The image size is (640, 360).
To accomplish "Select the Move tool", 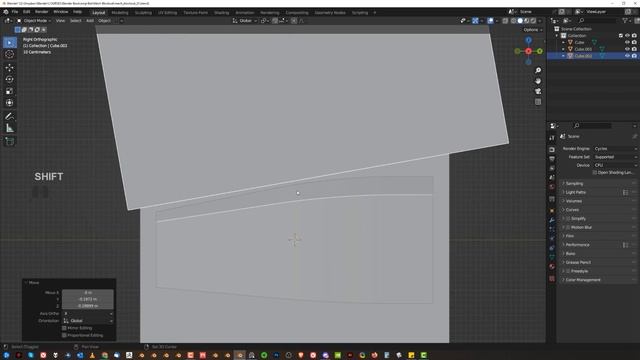I will (x=10, y=67).
